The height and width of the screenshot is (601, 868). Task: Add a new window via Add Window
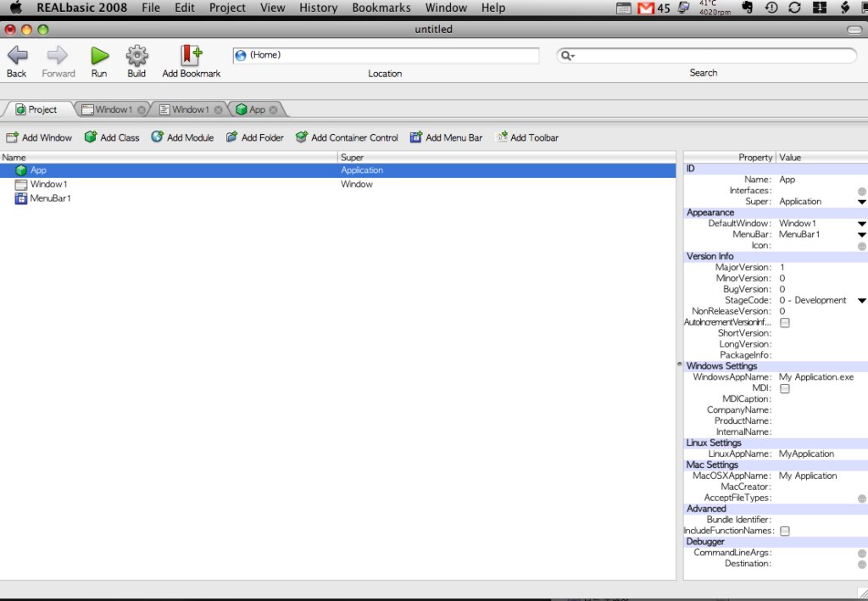tap(39, 137)
